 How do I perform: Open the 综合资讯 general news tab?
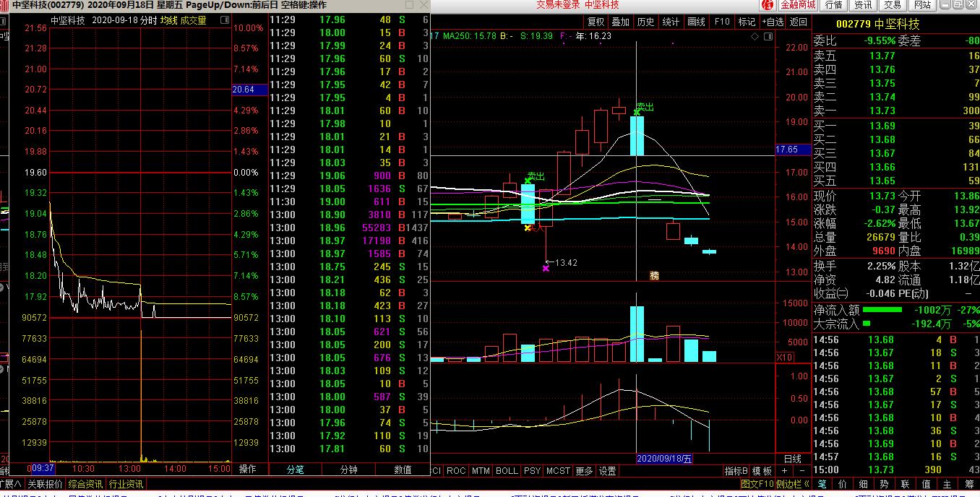tap(86, 483)
